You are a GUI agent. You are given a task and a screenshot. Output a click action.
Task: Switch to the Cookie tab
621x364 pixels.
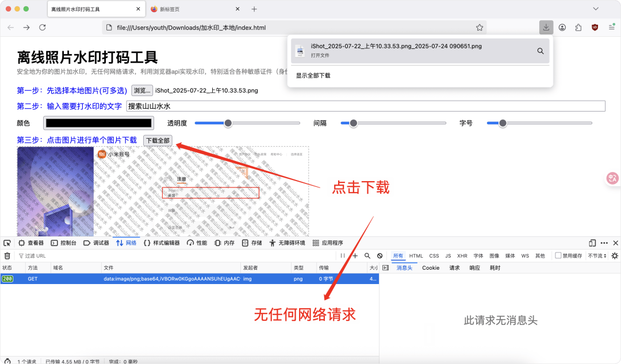(431, 268)
